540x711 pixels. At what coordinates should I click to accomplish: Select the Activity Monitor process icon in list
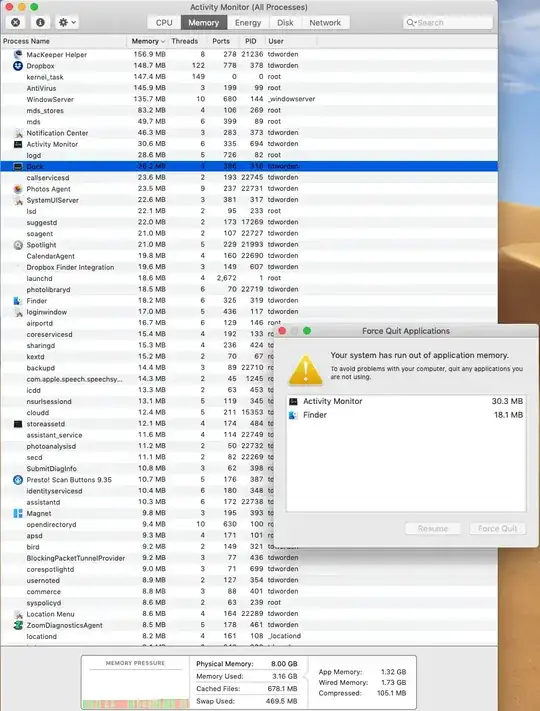pyautogui.click(x=18, y=144)
